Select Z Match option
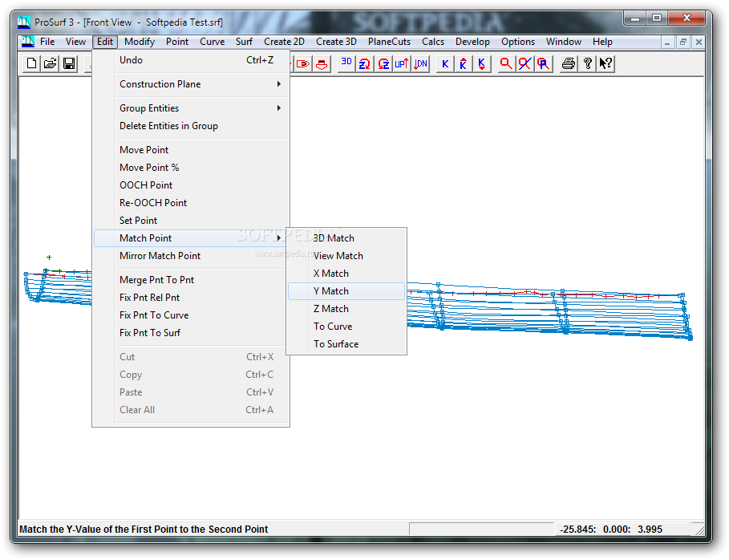This screenshot has height=560, width=729. point(346,309)
